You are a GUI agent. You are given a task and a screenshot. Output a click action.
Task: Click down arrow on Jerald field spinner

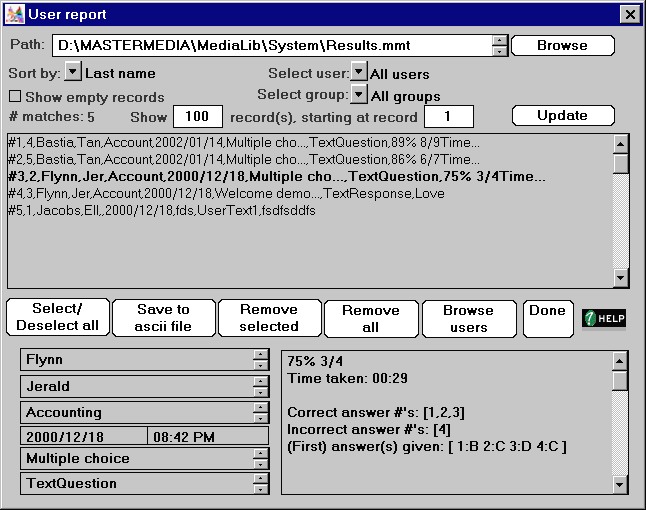(x=261, y=392)
